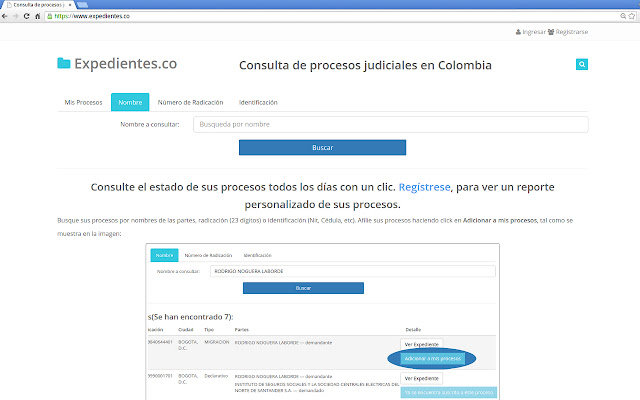Close the Consulta de procesos browser tab
Viewport: 640px width, 400px height.
(x=70, y=5)
